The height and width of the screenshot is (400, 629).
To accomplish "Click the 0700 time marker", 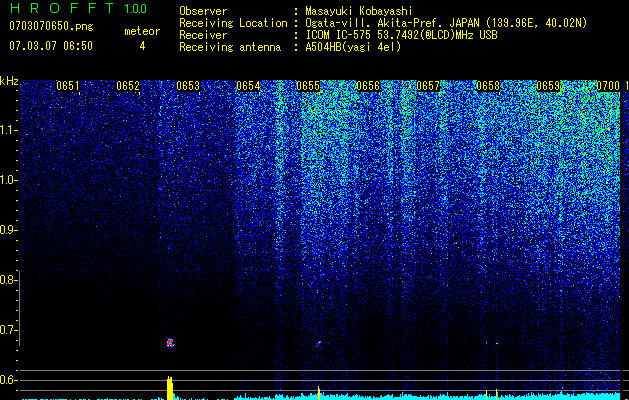I will click(x=608, y=86).
